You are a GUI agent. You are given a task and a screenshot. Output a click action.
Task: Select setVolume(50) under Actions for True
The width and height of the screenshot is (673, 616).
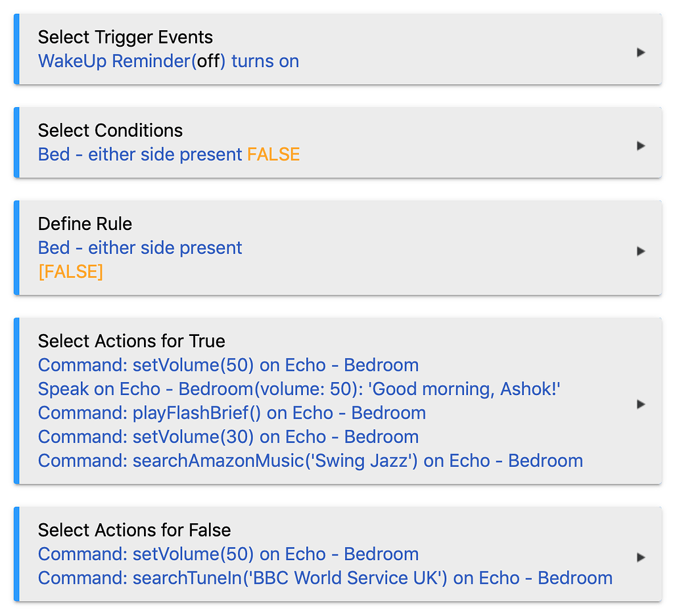pyautogui.click(x=228, y=365)
